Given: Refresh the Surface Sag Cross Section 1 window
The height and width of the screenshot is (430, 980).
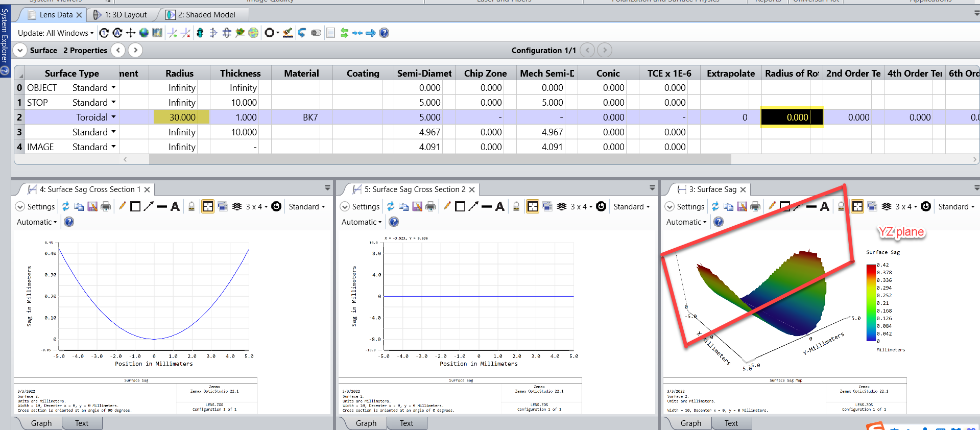Looking at the screenshot, I should tap(66, 206).
